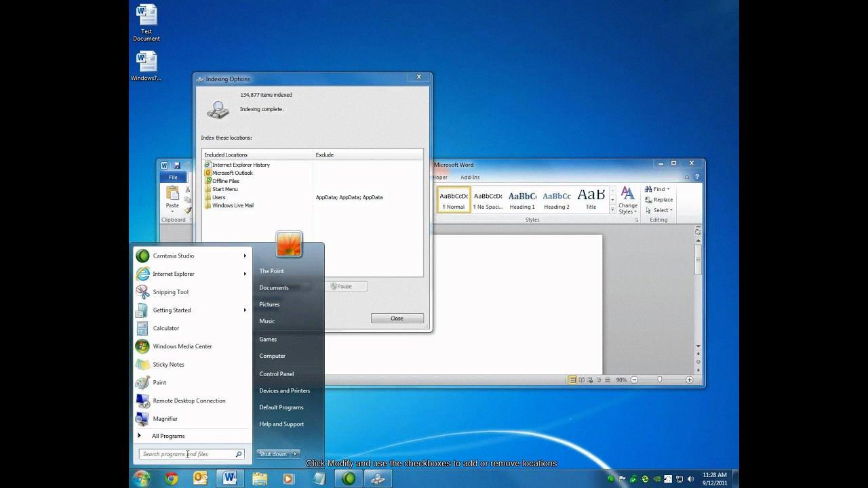Open the Test Document desktop file
The image size is (868, 488).
pos(146,15)
